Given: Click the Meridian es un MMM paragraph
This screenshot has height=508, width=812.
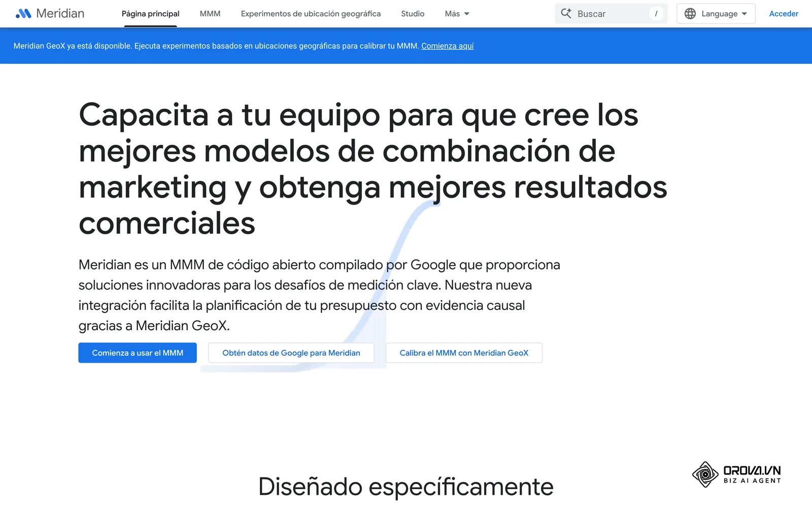Looking at the screenshot, I should pos(319,295).
